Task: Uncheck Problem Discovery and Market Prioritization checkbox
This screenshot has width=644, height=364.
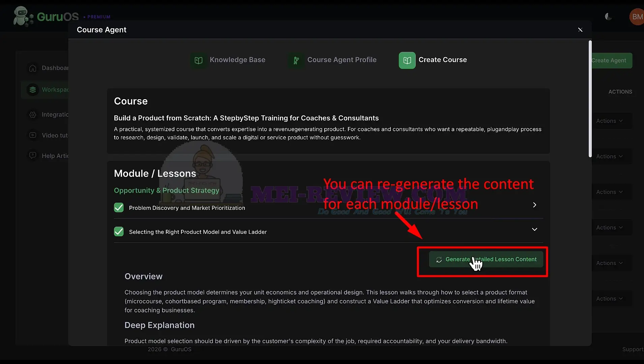Action: click(x=119, y=207)
